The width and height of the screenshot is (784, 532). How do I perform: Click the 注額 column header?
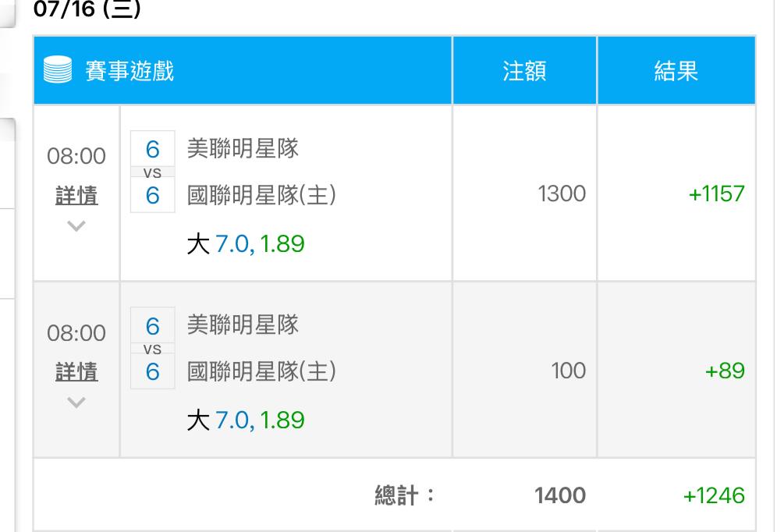click(524, 70)
